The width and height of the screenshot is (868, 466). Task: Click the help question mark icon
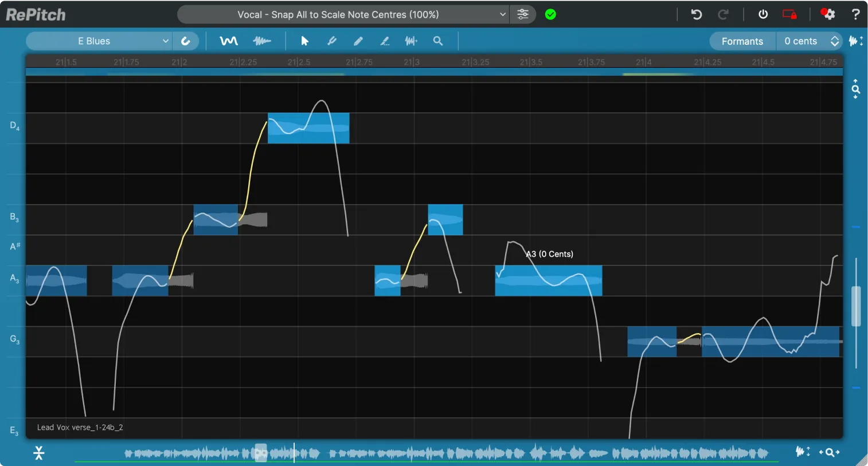856,14
